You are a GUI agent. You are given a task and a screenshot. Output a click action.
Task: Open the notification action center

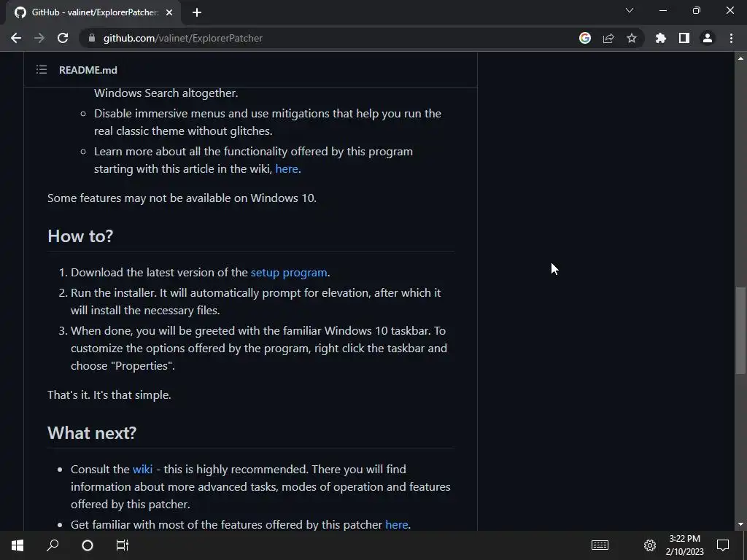(723, 545)
